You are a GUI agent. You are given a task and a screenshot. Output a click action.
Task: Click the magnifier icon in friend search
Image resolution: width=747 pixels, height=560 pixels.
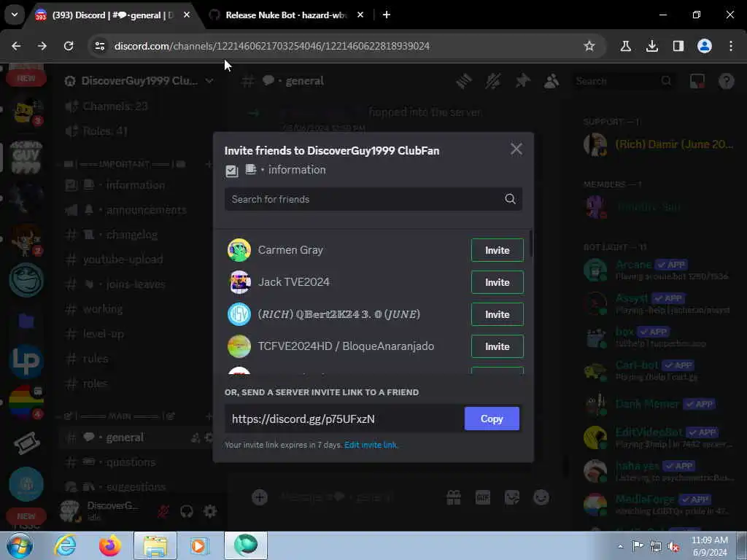(510, 199)
